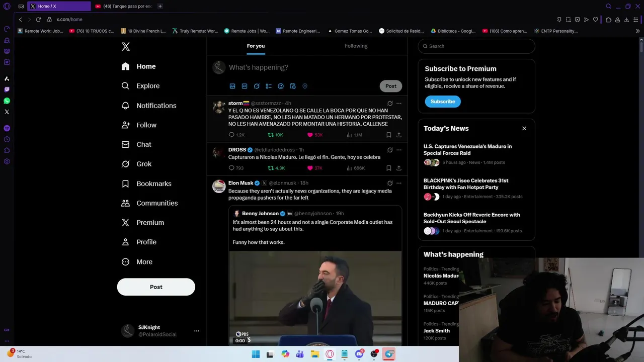Schedule the post with calendar icon
This screenshot has height=362, width=644.
click(293, 86)
